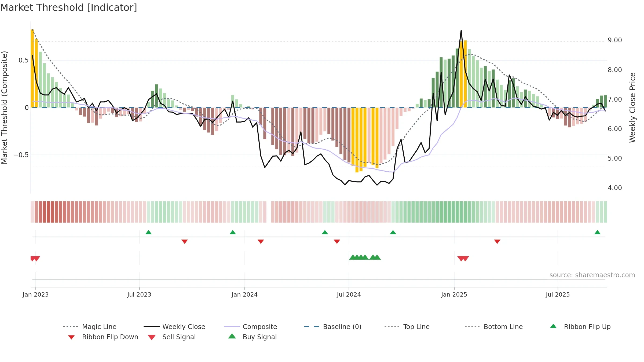This screenshot has height=362, width=644.
Task: Click the ribbon flip up marker around May 2024
Action: pos(325,232)
